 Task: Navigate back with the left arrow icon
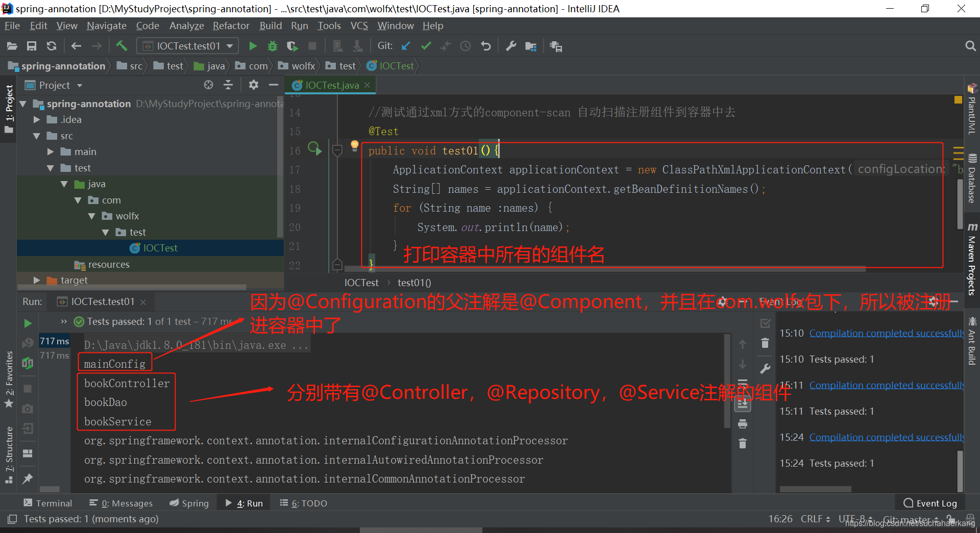pyautogui.click(x=76, y=46)
